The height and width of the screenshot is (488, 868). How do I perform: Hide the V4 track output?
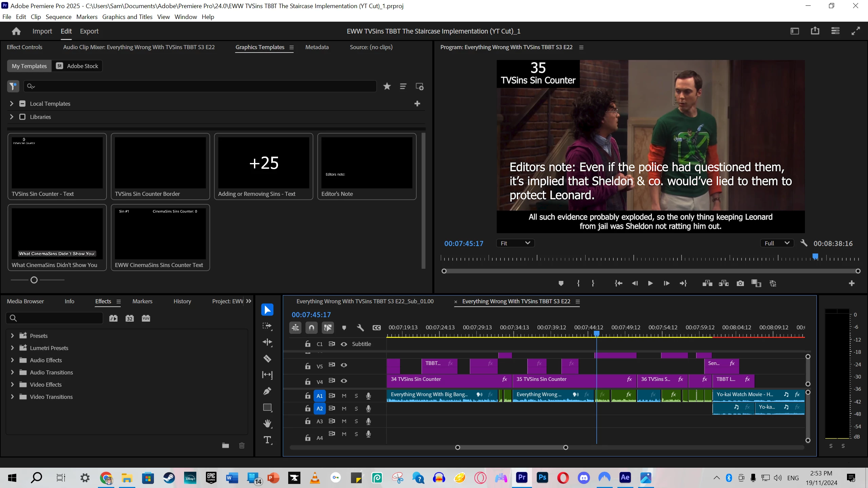(x=344, y=381)
